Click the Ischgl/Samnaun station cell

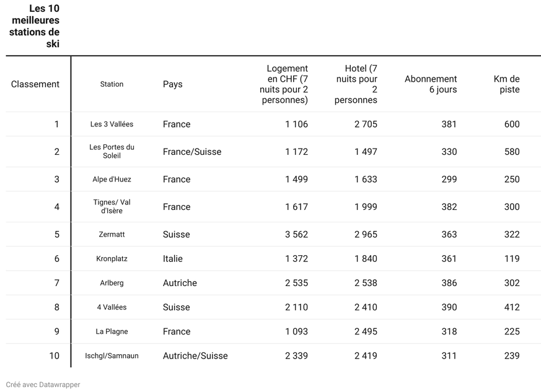click(x=112, y=356)
